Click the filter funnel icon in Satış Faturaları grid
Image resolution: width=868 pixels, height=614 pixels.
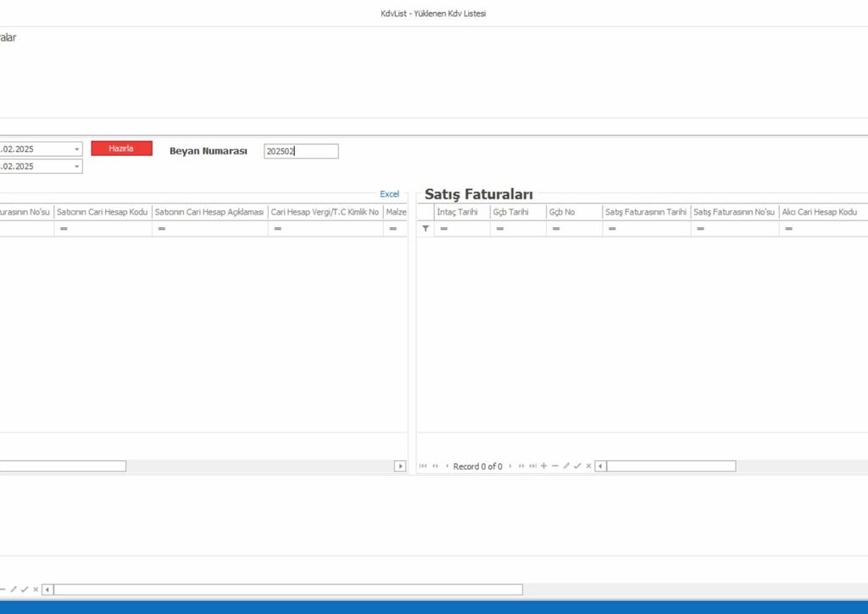tap(426, 229)
